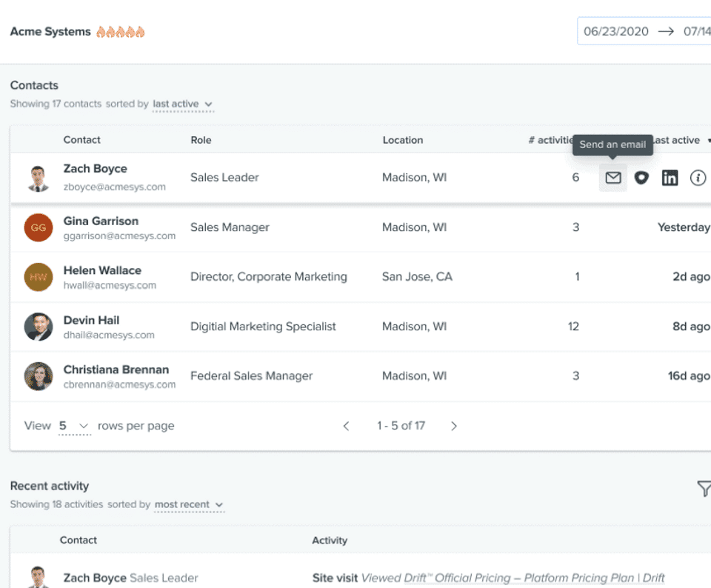
Task: Click Devin Hail's profile photo
Action: pos(38,327)
